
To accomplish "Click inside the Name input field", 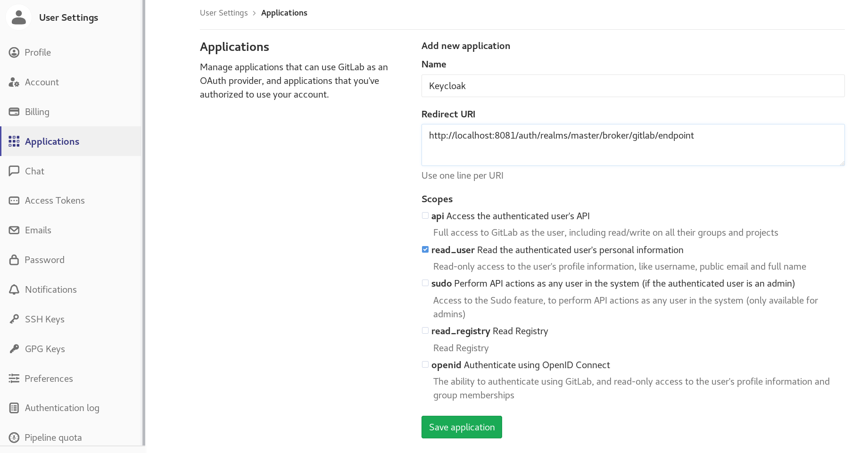I will [x=633, y=86].
